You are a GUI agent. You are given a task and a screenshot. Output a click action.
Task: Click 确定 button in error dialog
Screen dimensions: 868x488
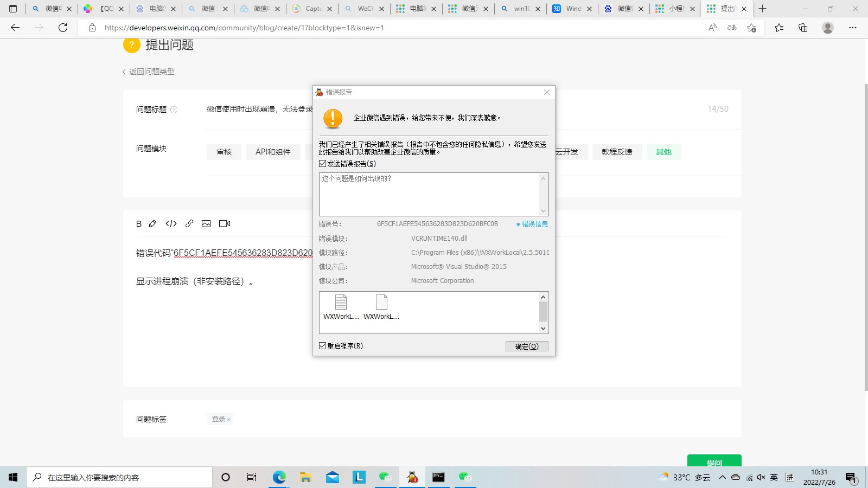point(527,346)
